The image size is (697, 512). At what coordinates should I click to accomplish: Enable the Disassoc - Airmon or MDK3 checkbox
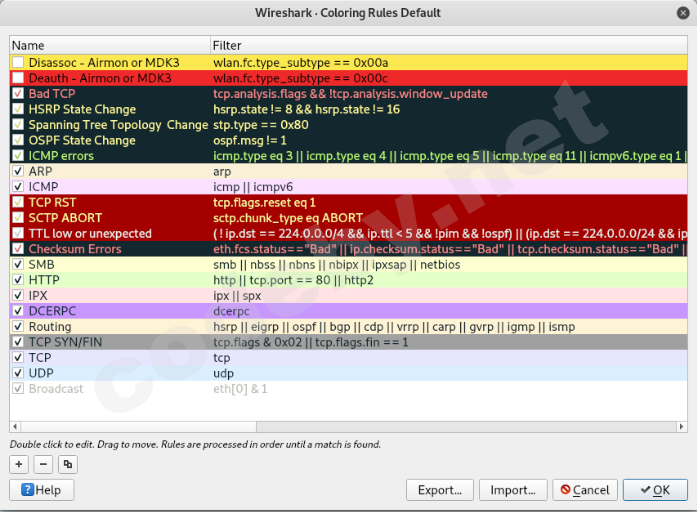click(18, 63)
